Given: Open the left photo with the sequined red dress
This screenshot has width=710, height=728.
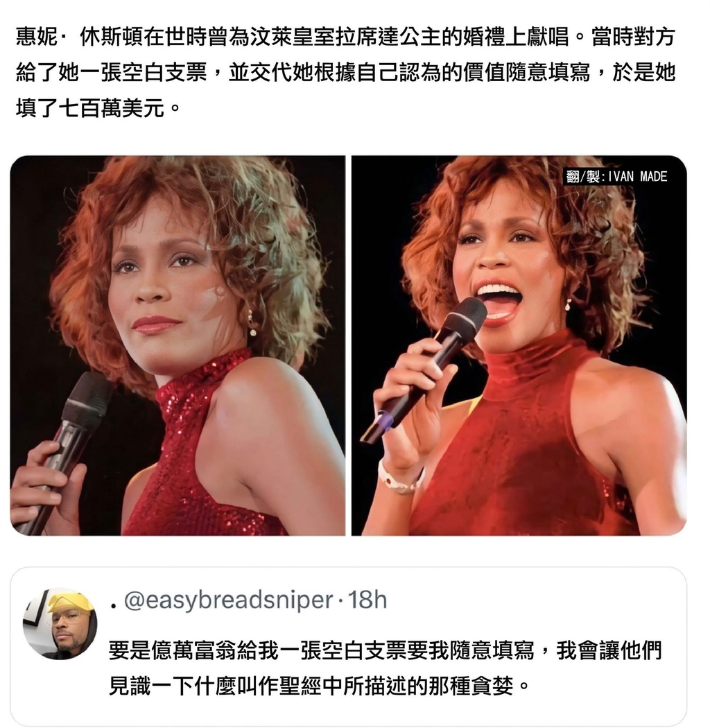Looking at the screenshot, I should click(177, 345).
